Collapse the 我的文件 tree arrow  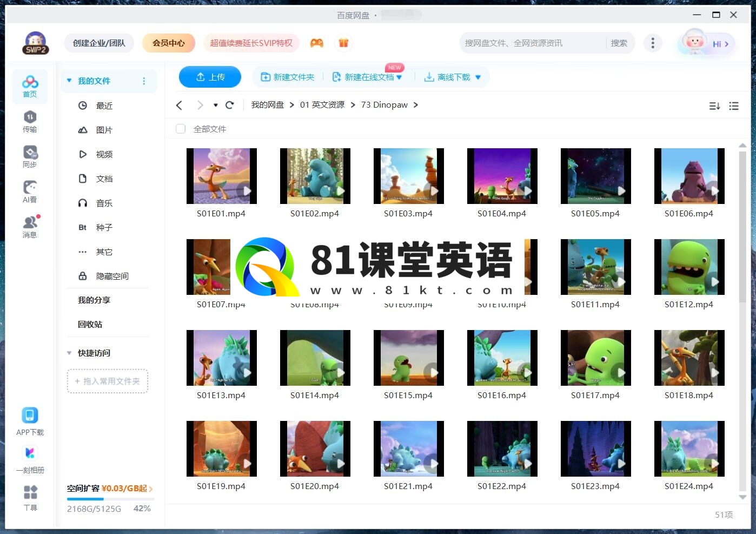click(69, 81)
